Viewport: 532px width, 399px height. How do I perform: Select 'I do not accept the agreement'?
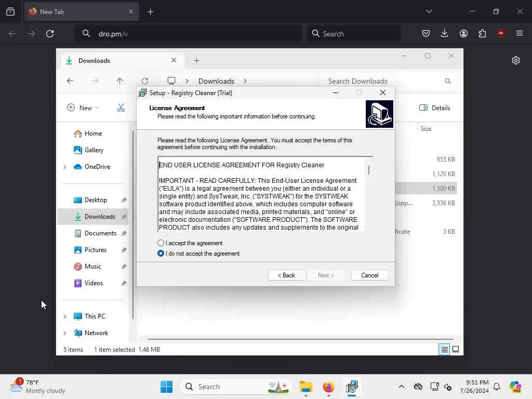tap(161, 254)
